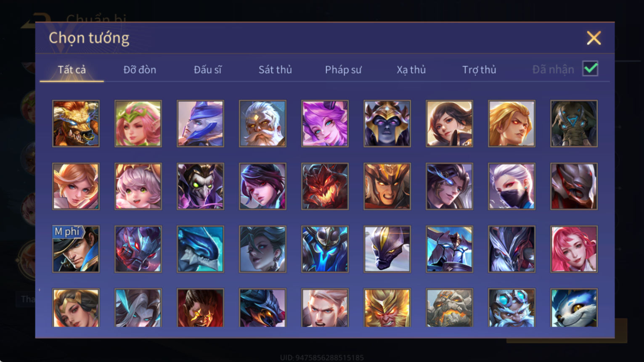Show the "Pháp sư" hero category
Viewport: 644px width, 362px height.
click(x=343, y=70)
